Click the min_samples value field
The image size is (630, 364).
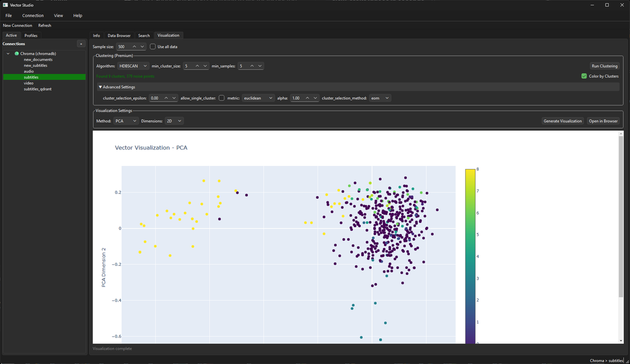click(x=243, y=66)
